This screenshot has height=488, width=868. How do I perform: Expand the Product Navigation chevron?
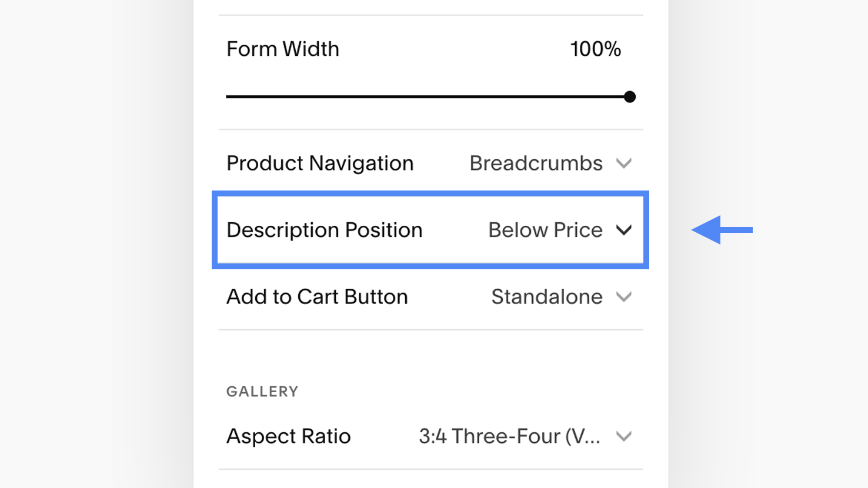(624, 163)
